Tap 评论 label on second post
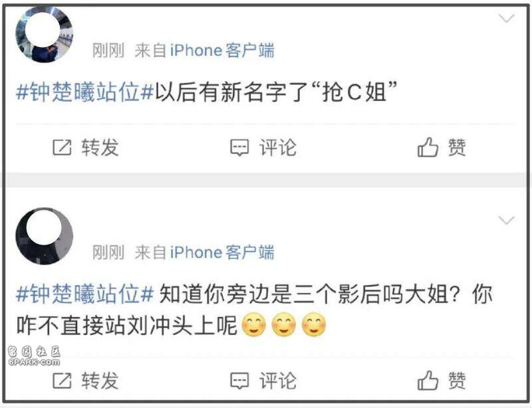This screenshot has width=532, height=408. click(x=278, y=380)
